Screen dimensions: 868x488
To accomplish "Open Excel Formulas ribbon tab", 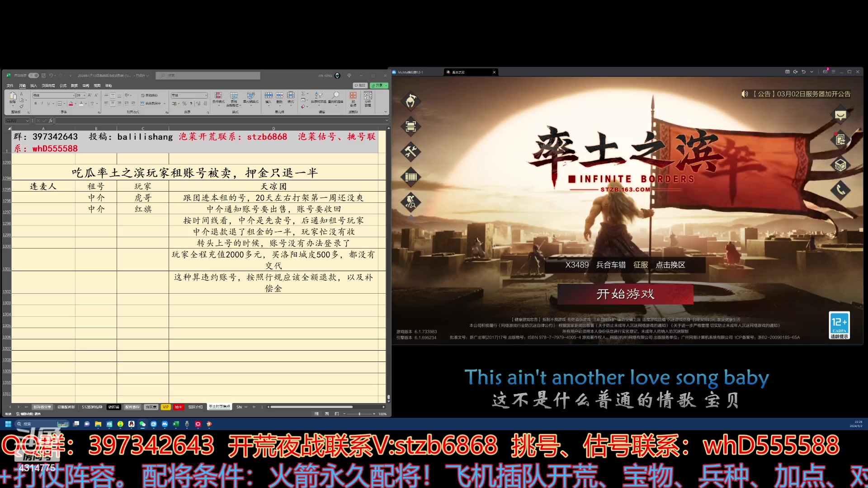I will pyautogui.click(x=63, y=85).
